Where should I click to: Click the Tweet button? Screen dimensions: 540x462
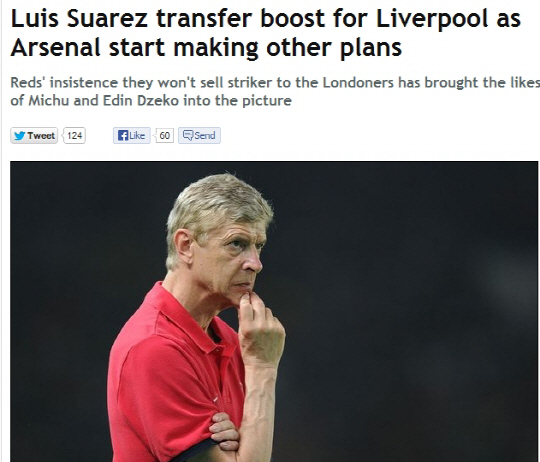tap(34, 136)
